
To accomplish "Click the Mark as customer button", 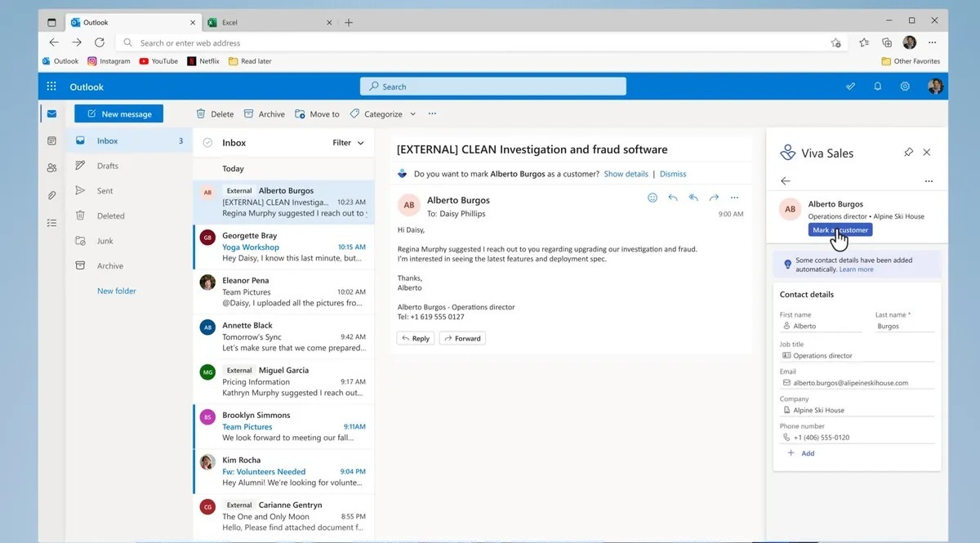I will (840, 230).
